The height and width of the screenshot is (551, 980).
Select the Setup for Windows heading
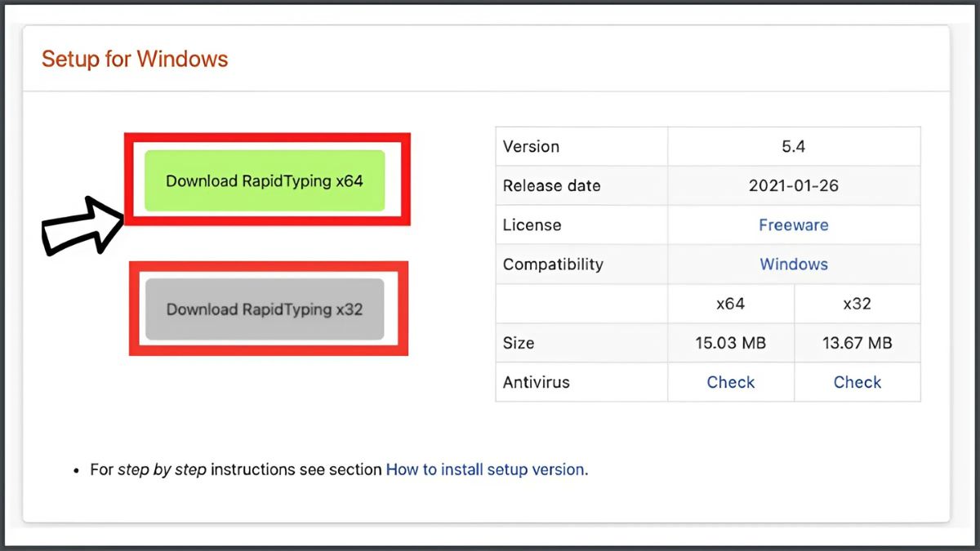[135, 59]
